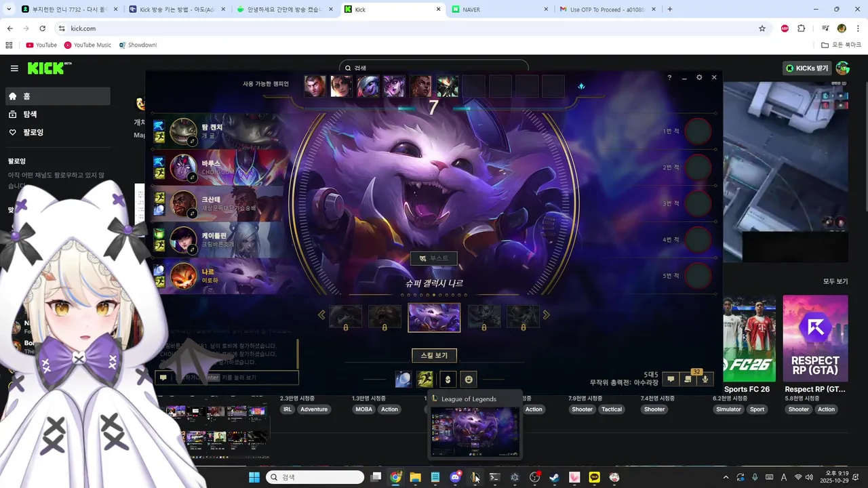Click the IRL category tag
This screenshot has width=868, height=488.
click(x=288, y=409)
